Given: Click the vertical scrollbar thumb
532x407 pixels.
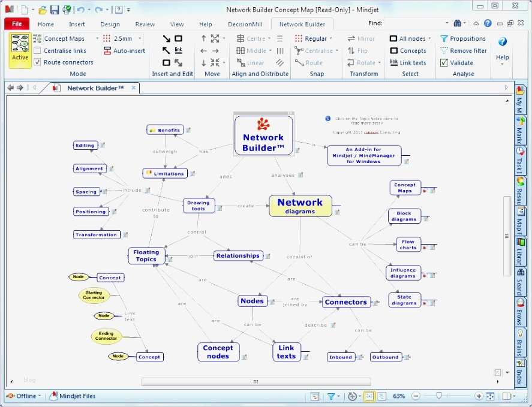Looking at the screenshot, I should tap(507, 236).
